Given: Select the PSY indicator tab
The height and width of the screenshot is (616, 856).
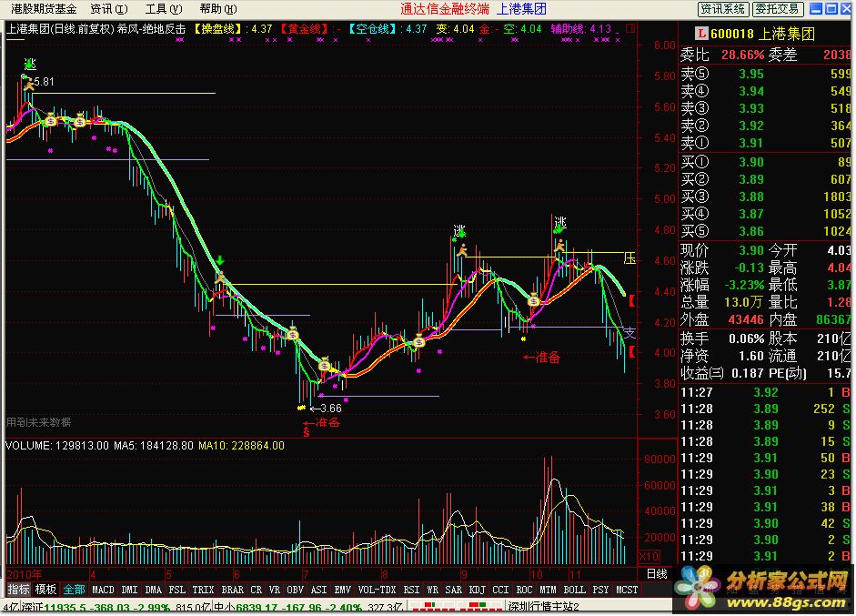Looking at the screenshot, I should point(600,590).
